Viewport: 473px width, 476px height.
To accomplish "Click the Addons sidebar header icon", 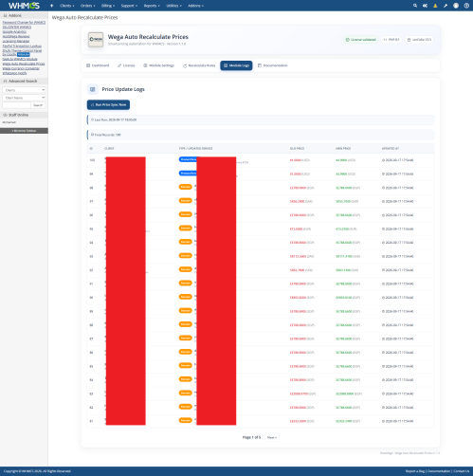I will (x=5, y=15).
